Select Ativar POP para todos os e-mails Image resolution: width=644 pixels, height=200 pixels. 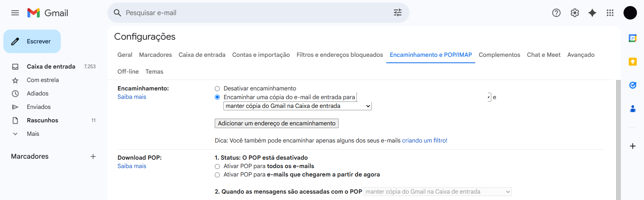click(217, 166)
